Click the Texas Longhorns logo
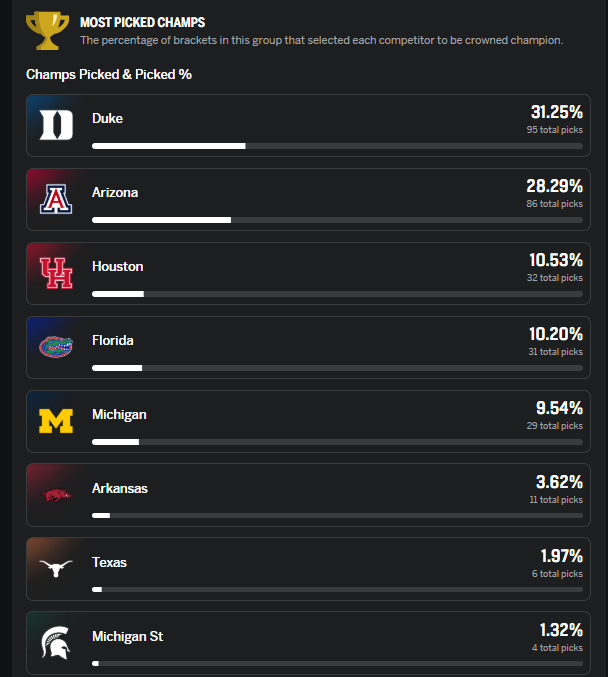 pos(56,569)
